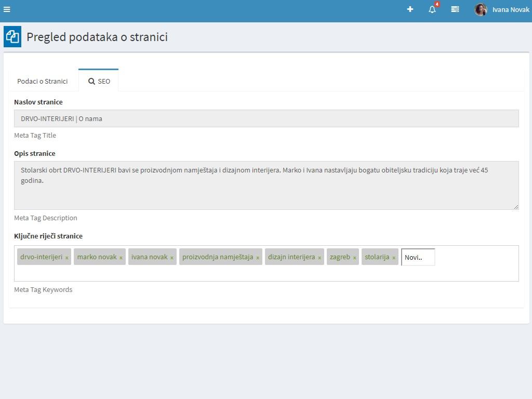Viewport: 532px width, 399px height.
Task: Open the hamburger sidebar menu
Action: [x=7, y=9]
